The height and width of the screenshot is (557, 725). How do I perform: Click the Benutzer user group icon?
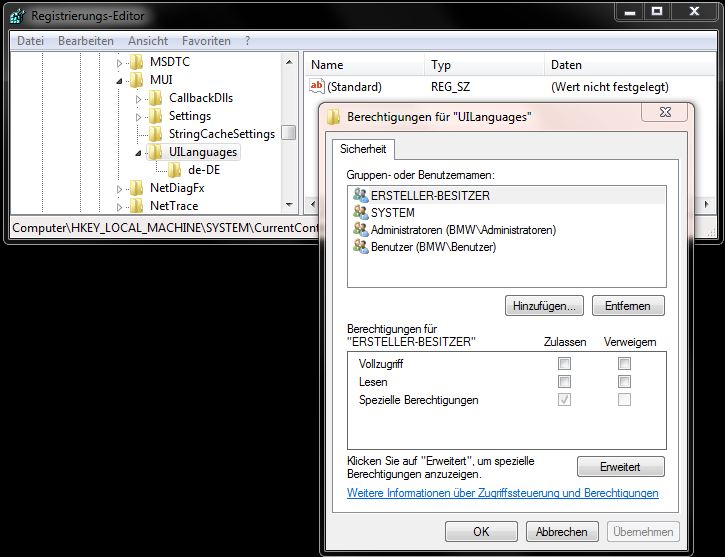pyautogui.click(x=361, y=246)
